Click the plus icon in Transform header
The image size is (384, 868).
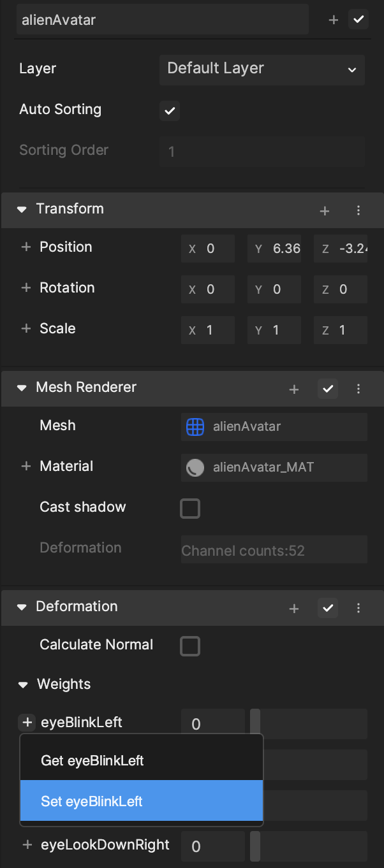click(x=325, y=210)
